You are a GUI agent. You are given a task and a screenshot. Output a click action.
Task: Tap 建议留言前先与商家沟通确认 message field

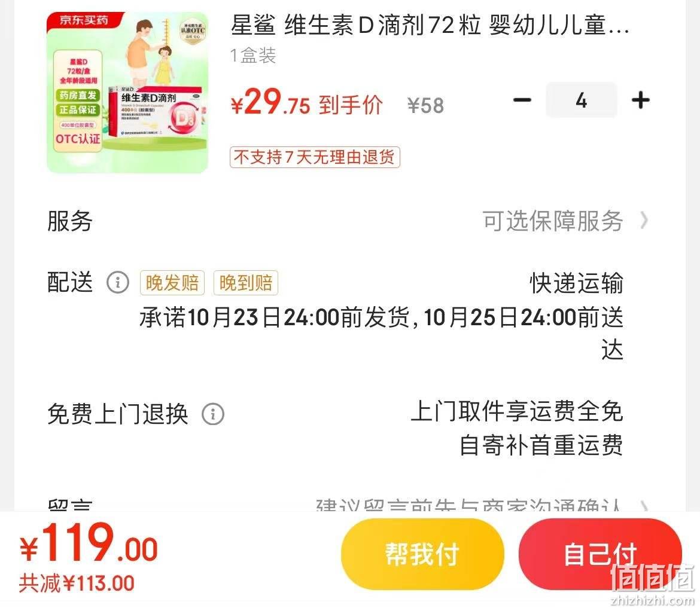(468, 506)
